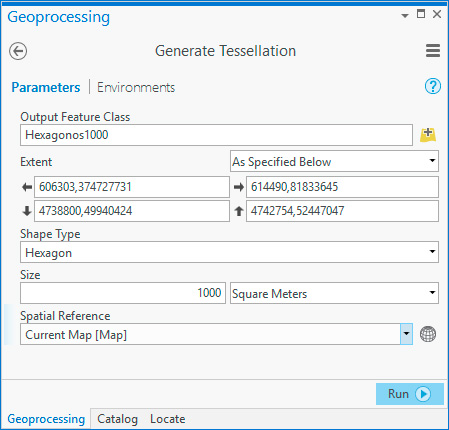Screen dimensions: 449x430
Task: Click the 'Size' label
Action: pos(30,275)
